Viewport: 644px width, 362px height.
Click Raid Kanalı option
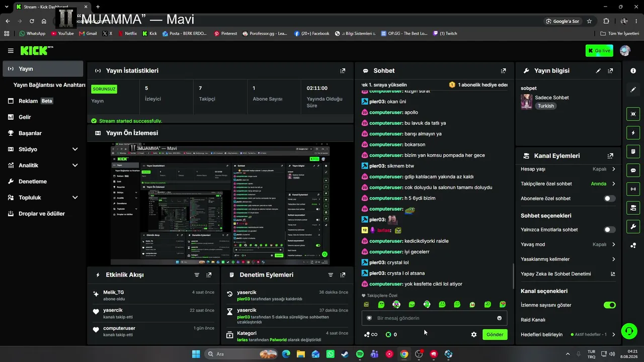tap(533, 320)
